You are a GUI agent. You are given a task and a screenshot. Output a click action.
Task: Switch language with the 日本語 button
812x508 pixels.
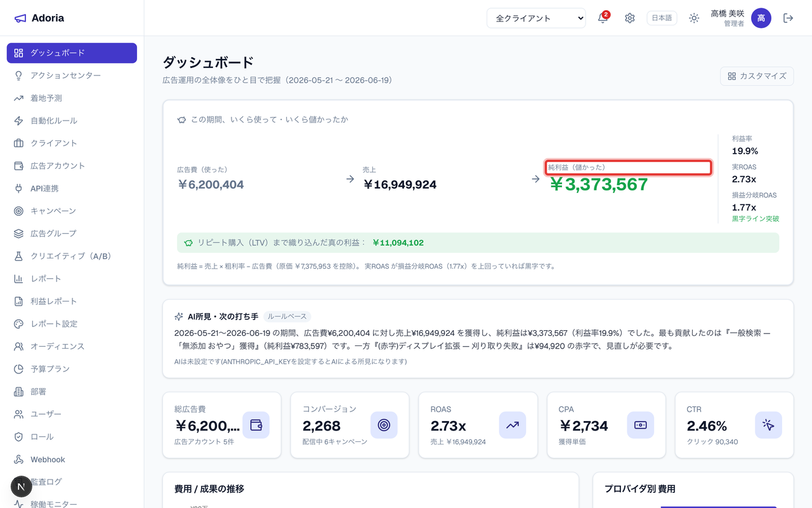[662, 18]
